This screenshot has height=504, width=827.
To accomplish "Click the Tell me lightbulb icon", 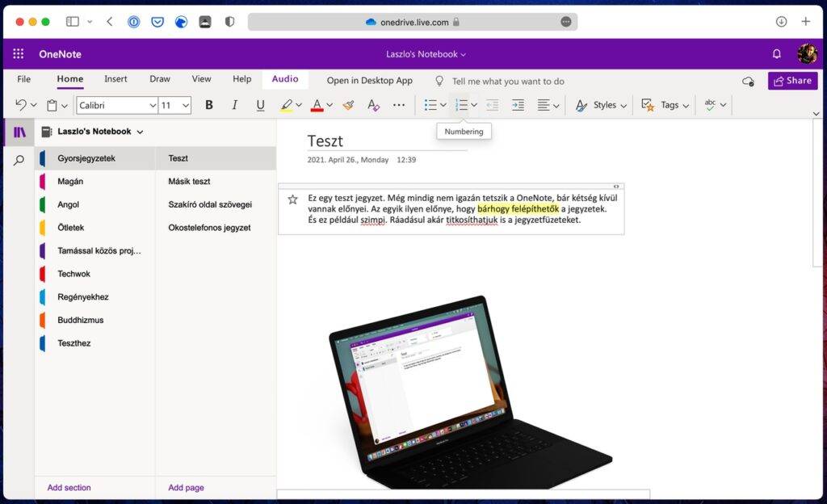I will tap(439, 81).
